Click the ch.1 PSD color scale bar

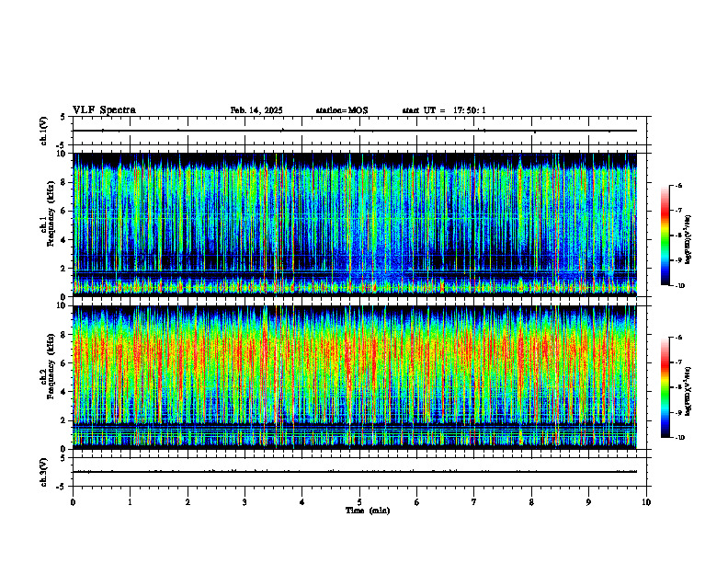tap(665, 236)
